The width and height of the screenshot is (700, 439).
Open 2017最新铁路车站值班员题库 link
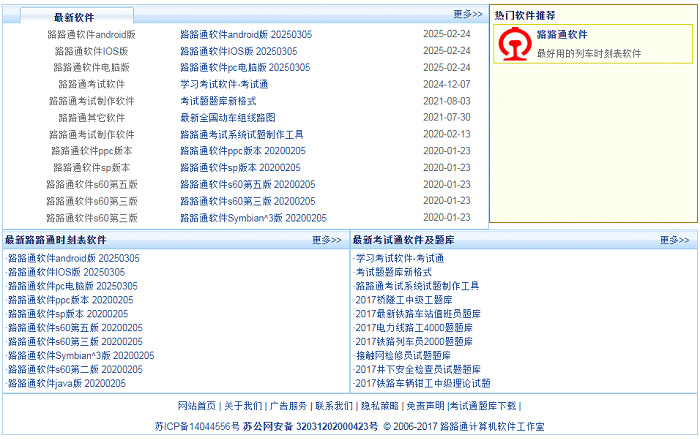(x=418, y=314)
